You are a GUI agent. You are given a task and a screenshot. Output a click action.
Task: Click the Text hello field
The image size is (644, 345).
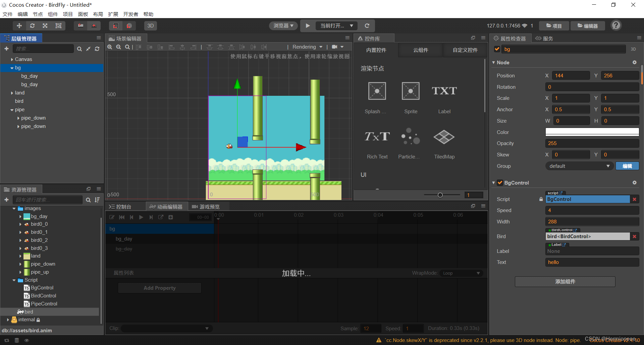(592, 262)
